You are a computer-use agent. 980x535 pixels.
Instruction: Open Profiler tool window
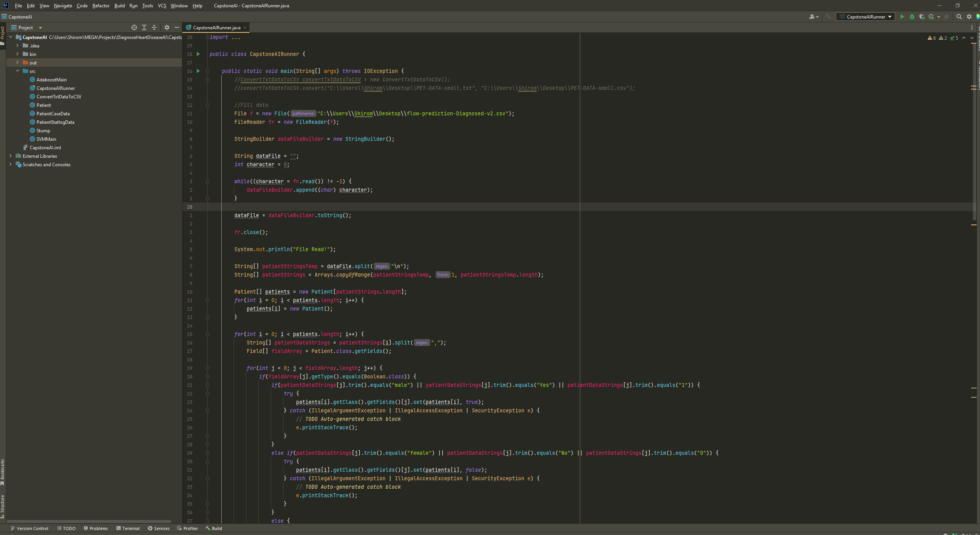point(187,528)
